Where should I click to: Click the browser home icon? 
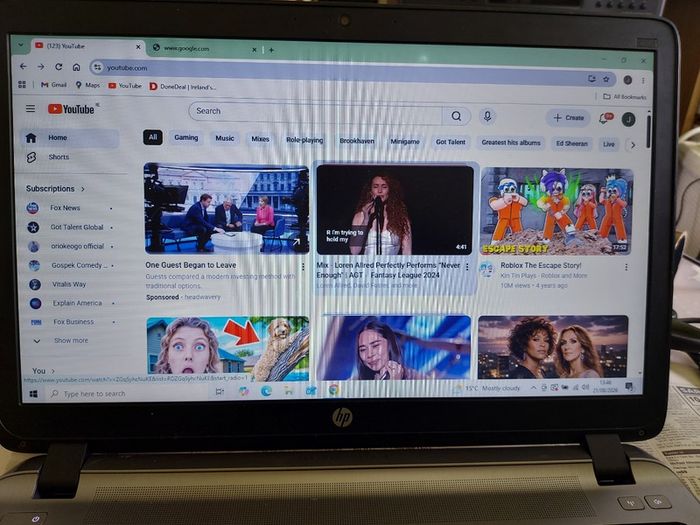click(76, 67)
